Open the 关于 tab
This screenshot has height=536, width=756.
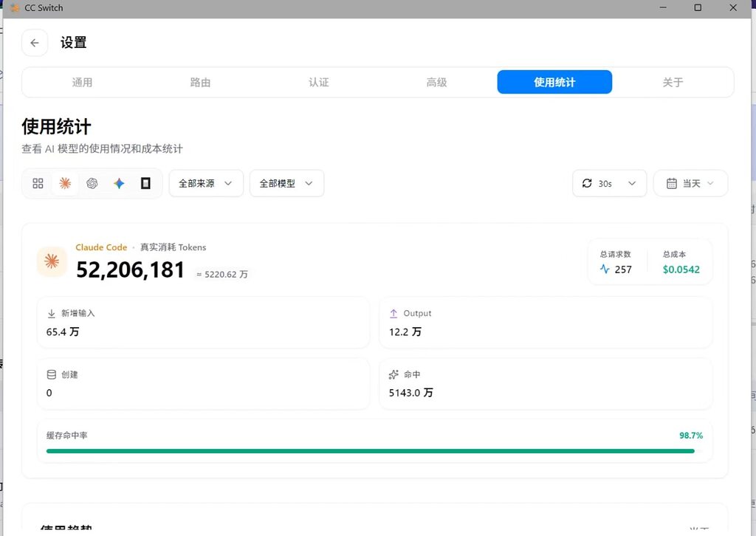673,83
